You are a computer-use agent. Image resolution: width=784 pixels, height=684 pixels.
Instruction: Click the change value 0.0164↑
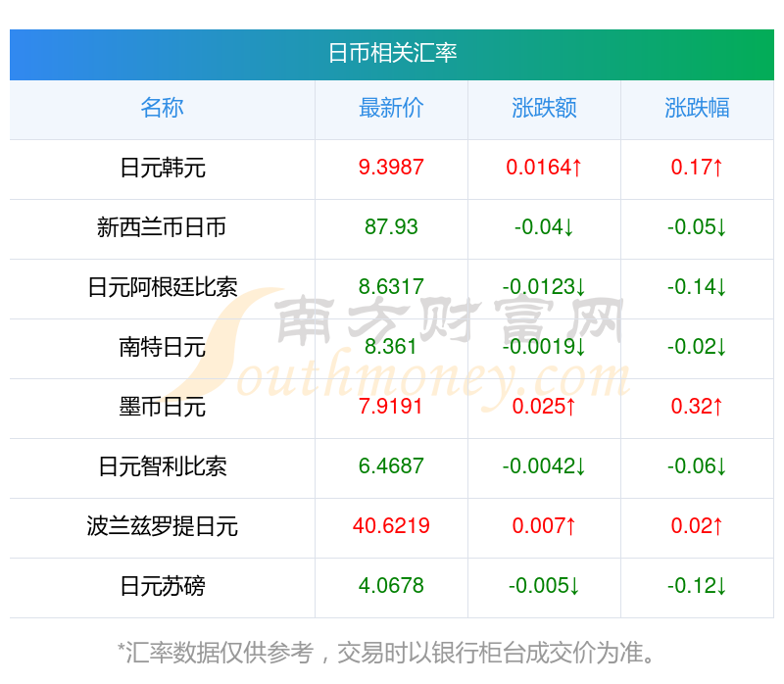(544, 167)
